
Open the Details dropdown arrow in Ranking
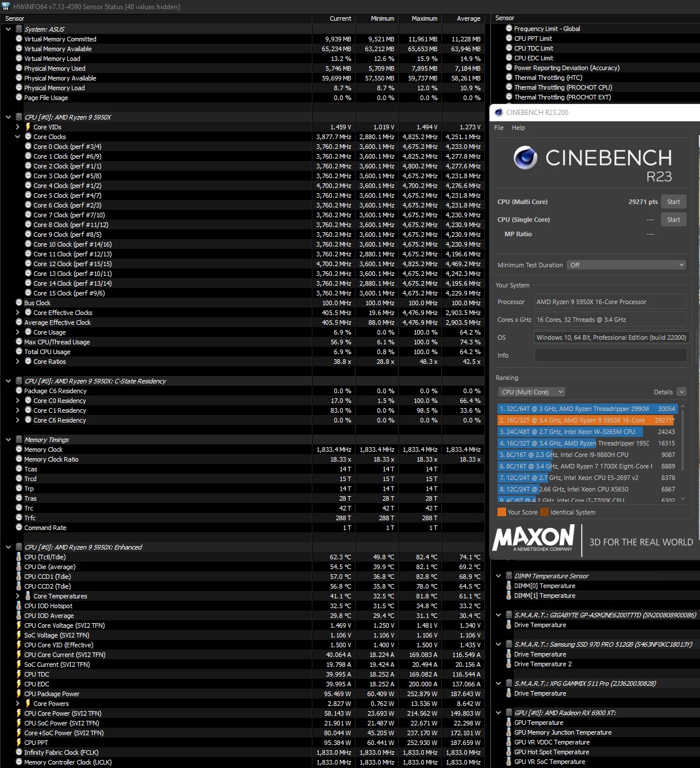[x=682, y=392]
